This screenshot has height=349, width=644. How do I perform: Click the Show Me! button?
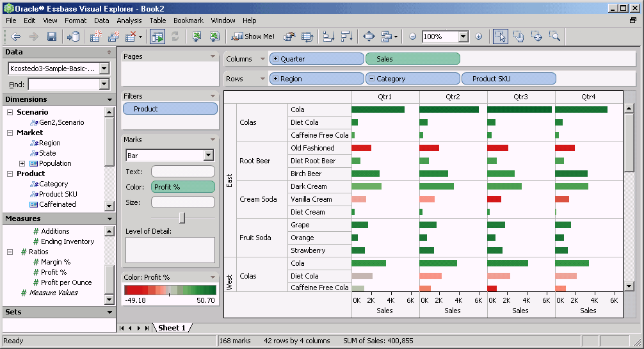pos(253,37)
